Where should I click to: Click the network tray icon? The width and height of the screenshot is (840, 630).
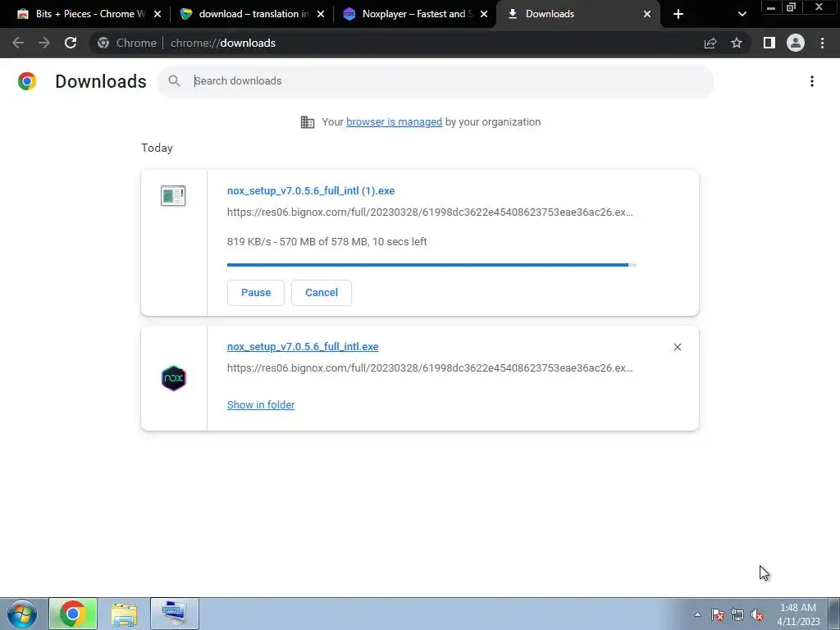click(737, 614)
